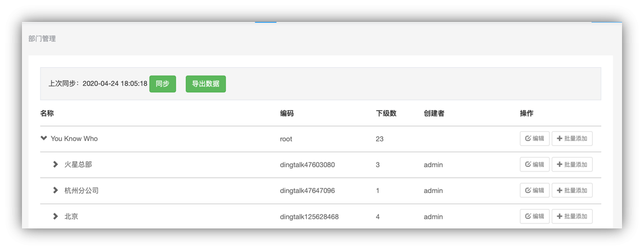Batch add under 火星总部
644x251 pixels.
click(x=572, y=165)
